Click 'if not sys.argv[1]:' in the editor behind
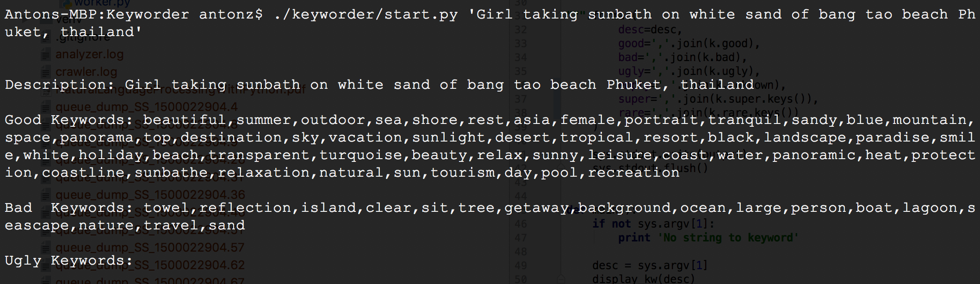This screenshot has height=284, width=980. [x=654, y=224]
